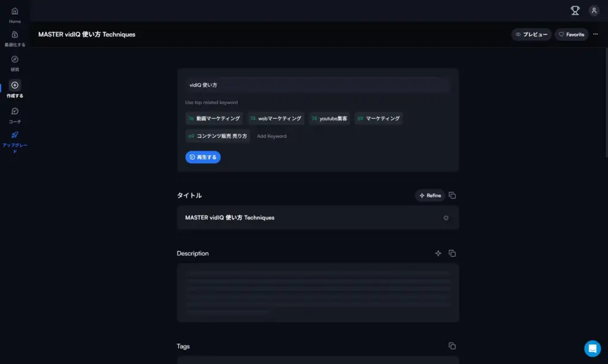Click the Use top related keyword label
This screenshot has height=364, width=608.
[211, 102]
